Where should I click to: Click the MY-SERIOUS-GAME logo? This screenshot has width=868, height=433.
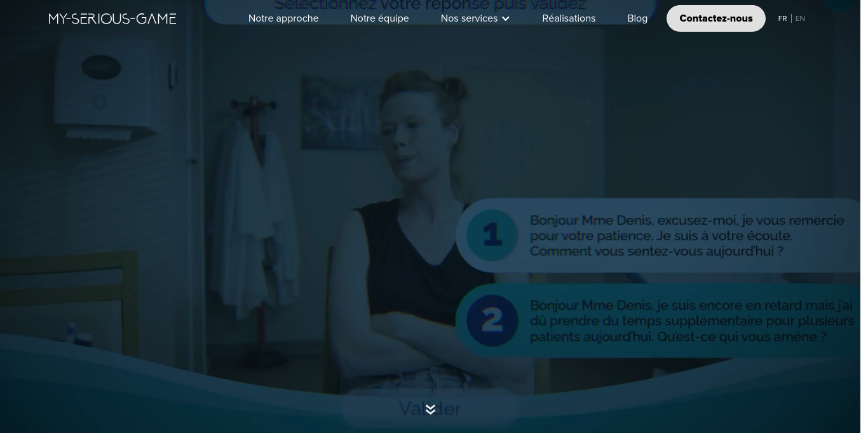click(x=112, y=18)
